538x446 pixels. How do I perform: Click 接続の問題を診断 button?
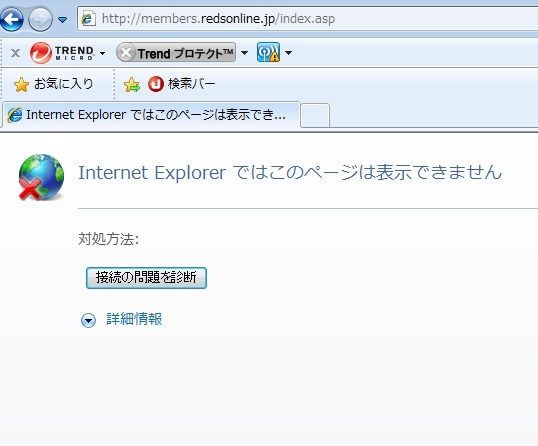click(x=146, y=278)
